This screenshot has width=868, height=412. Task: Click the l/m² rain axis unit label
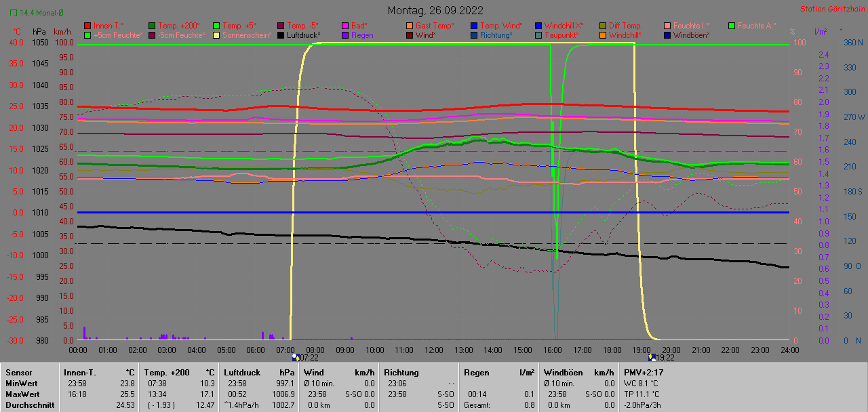pyautogui.click(x=820, y=32)
